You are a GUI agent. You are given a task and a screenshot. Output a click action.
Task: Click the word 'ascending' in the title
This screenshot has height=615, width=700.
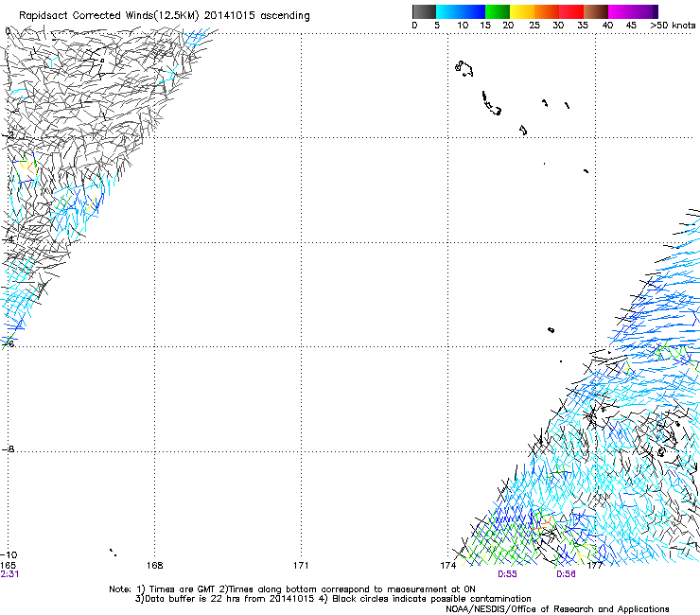[x=285, y=16]
